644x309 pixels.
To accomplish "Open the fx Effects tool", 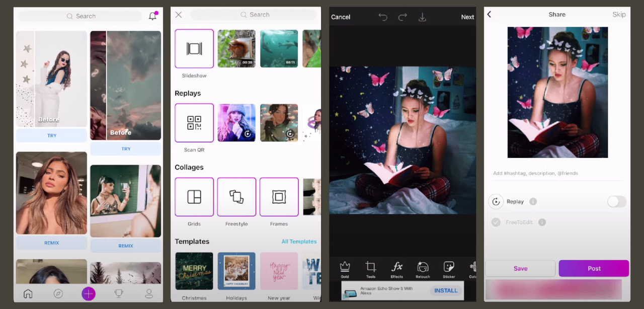I will coord(397,269).
